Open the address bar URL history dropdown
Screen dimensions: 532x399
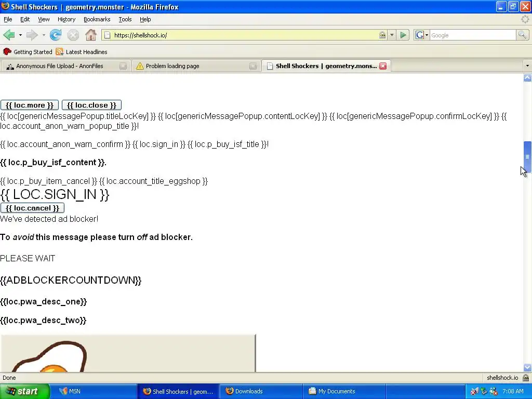click(x=392, y=35)
